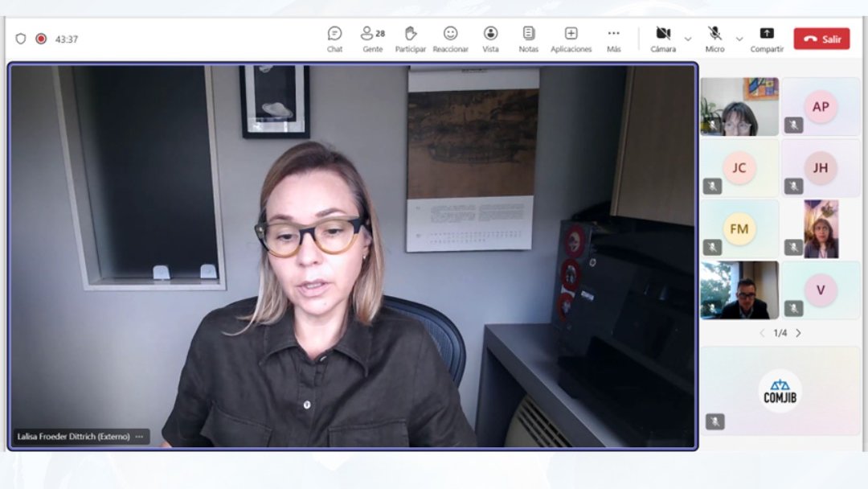Screen dimensions: 868x489
Task: Click the 1/4 page indicator
Action: 780,333
